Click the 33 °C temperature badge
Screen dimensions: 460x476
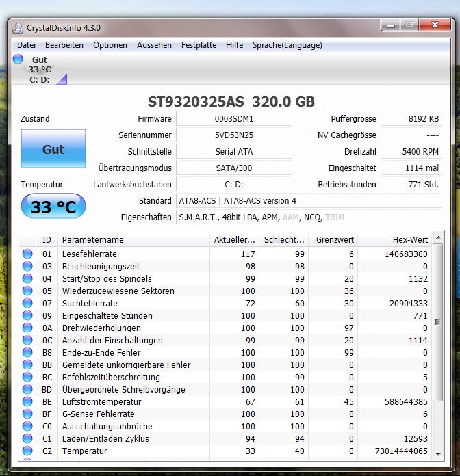coord(53,206)
